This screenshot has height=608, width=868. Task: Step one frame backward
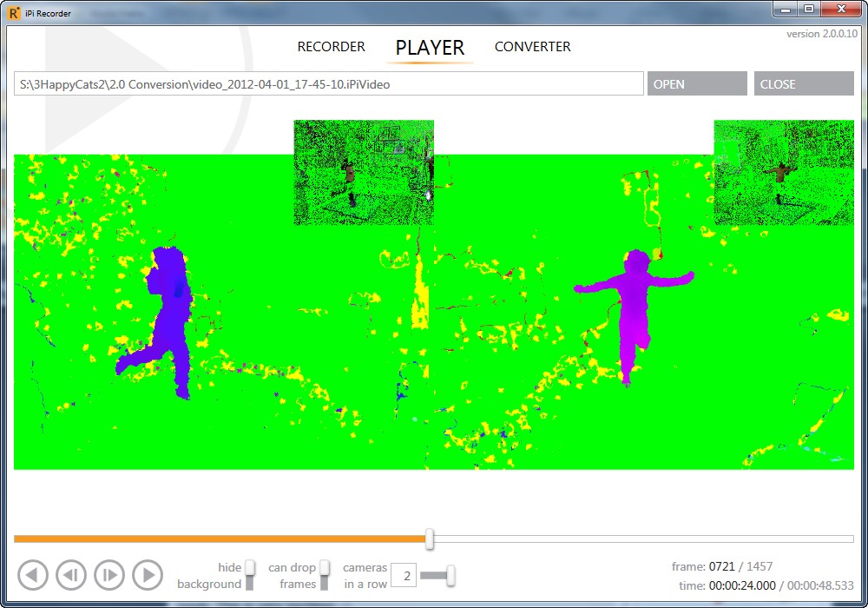point(71,575)
